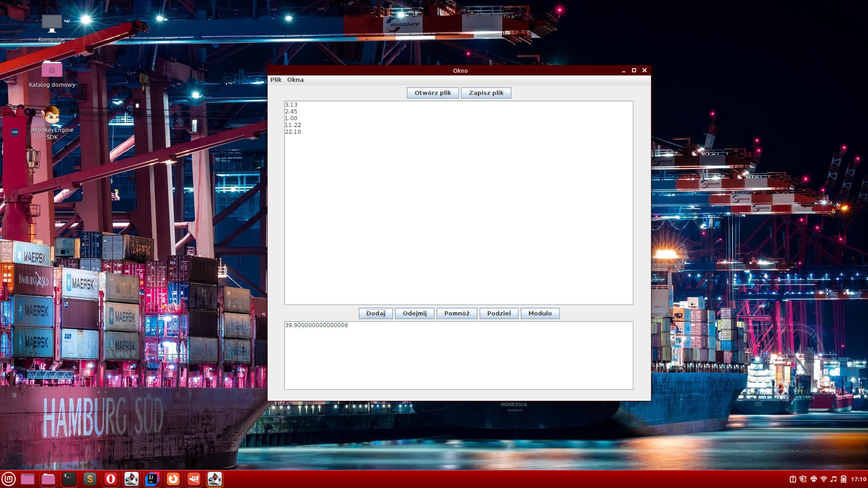Launch the Opera browser icon
The image size is (868, 488).
(x=110, y=479)
